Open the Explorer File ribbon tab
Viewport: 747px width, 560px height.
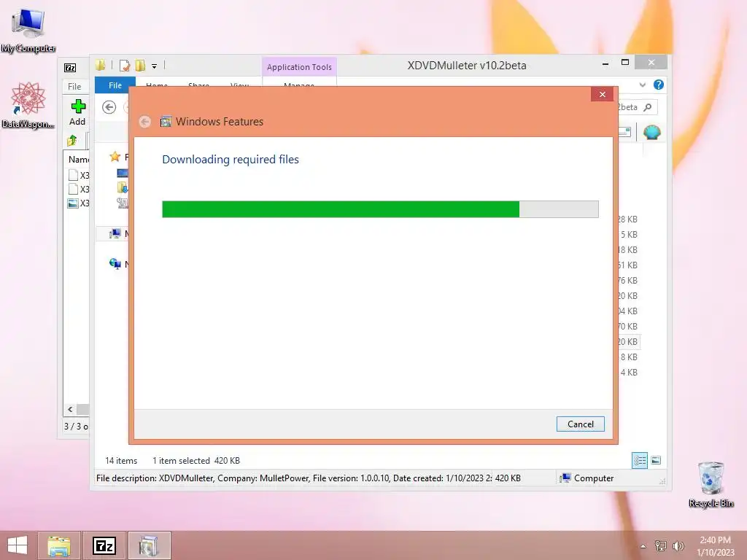coord(115,85)
